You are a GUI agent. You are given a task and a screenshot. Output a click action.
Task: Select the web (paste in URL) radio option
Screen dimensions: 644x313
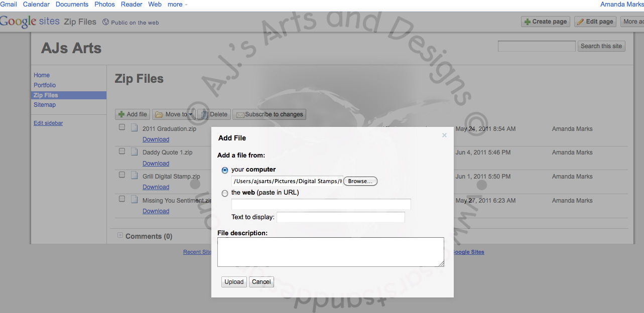click(225, 193)
